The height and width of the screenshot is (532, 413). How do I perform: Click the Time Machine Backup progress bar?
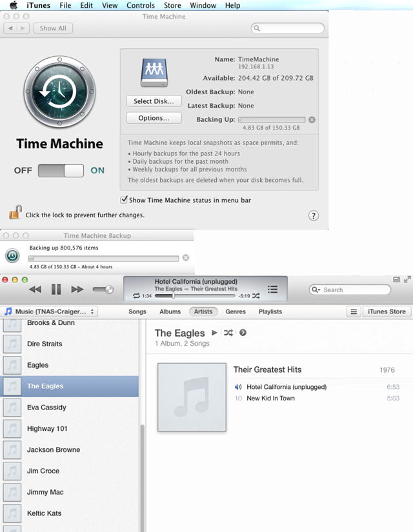pos(103,259)
